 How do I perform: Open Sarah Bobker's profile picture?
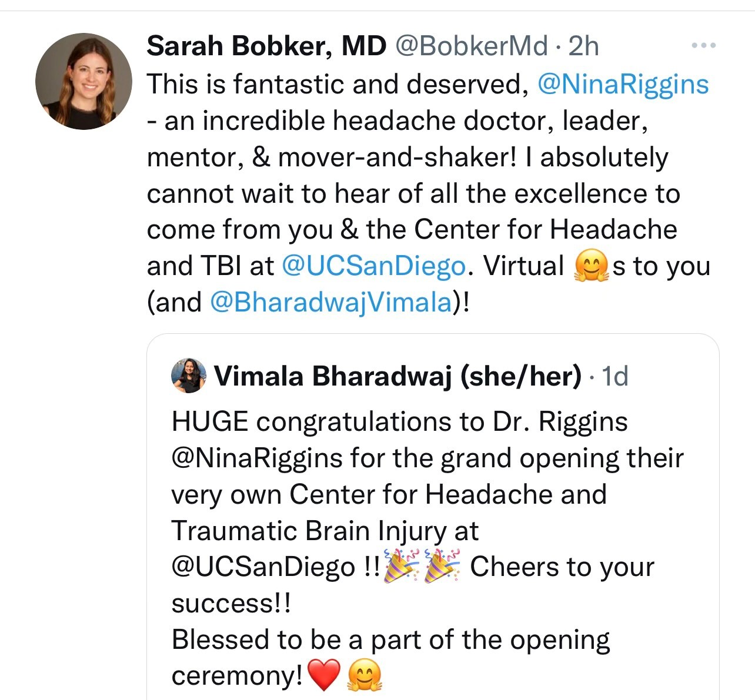click(83, 81)
